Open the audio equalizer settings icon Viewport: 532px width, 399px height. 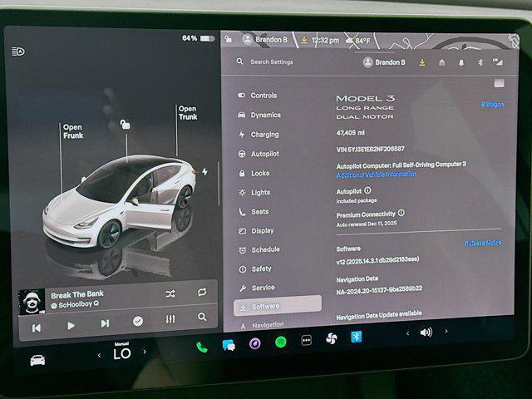tap(170, 319)
